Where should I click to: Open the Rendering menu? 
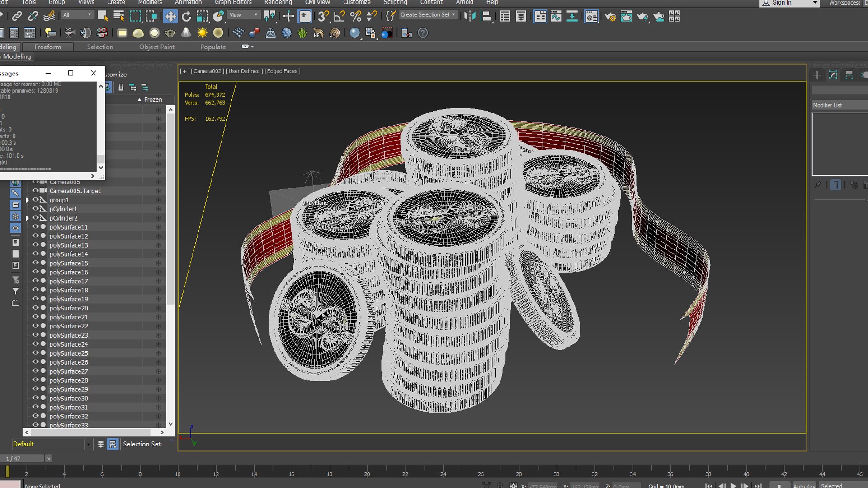click(x=278, y=3)
